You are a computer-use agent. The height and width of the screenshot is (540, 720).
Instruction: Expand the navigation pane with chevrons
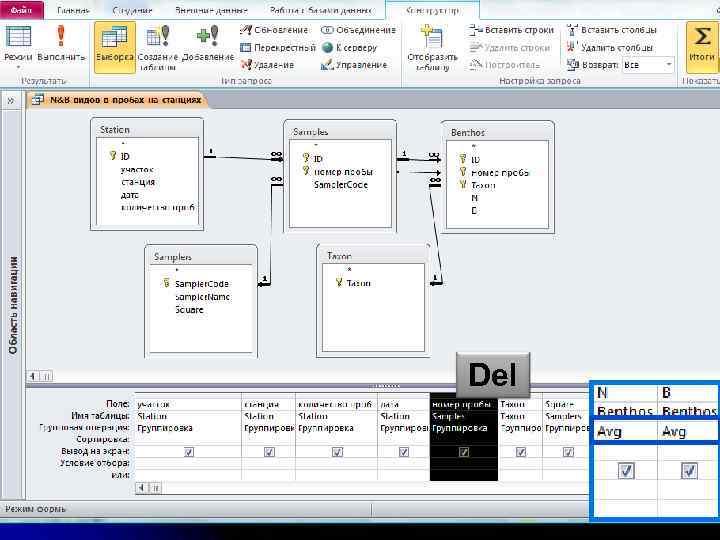11,100
